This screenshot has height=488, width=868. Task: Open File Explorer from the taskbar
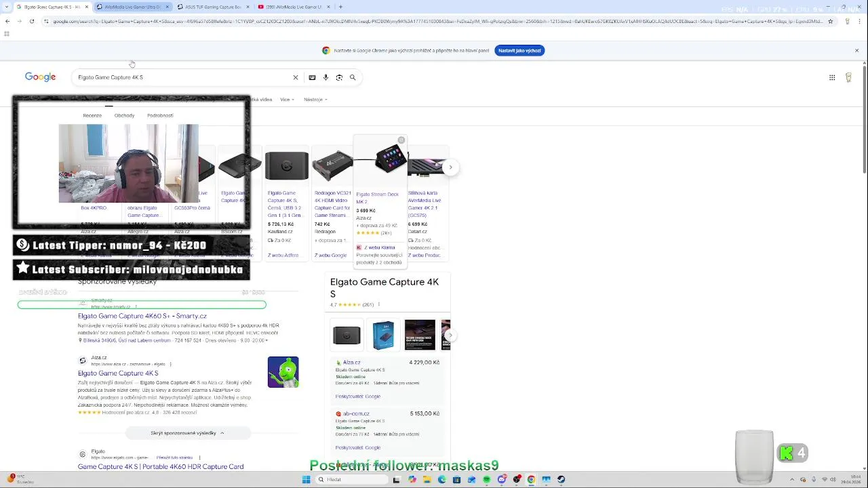[x=427, y=479]
